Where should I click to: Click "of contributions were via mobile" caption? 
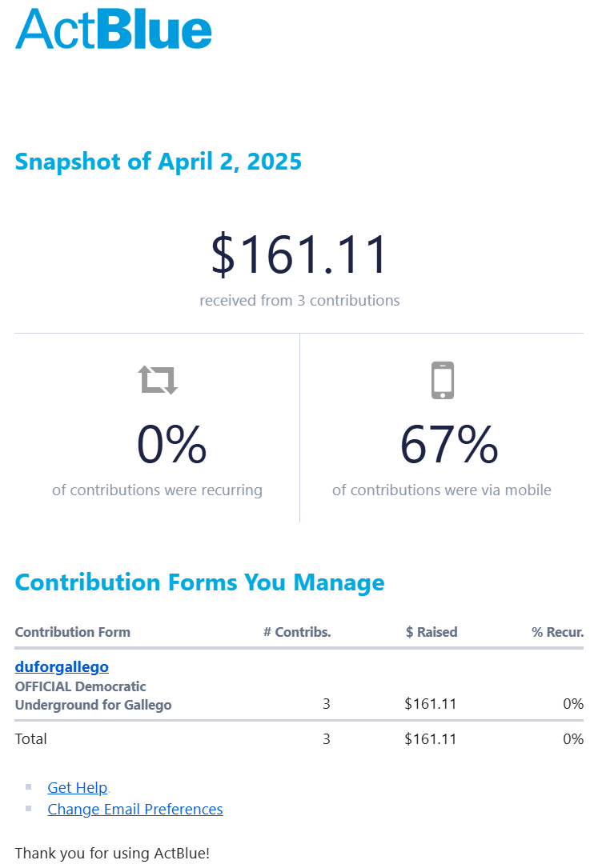[x=442, y=490]
